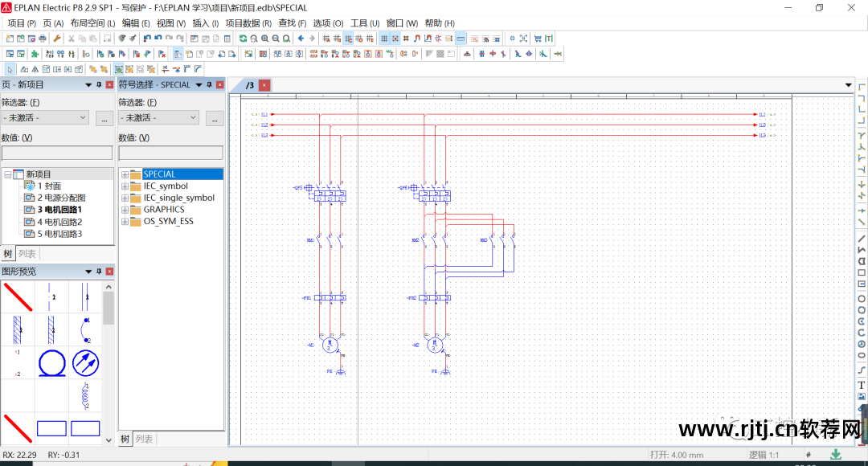Close the 图形预览 panel

coord(109,272)
